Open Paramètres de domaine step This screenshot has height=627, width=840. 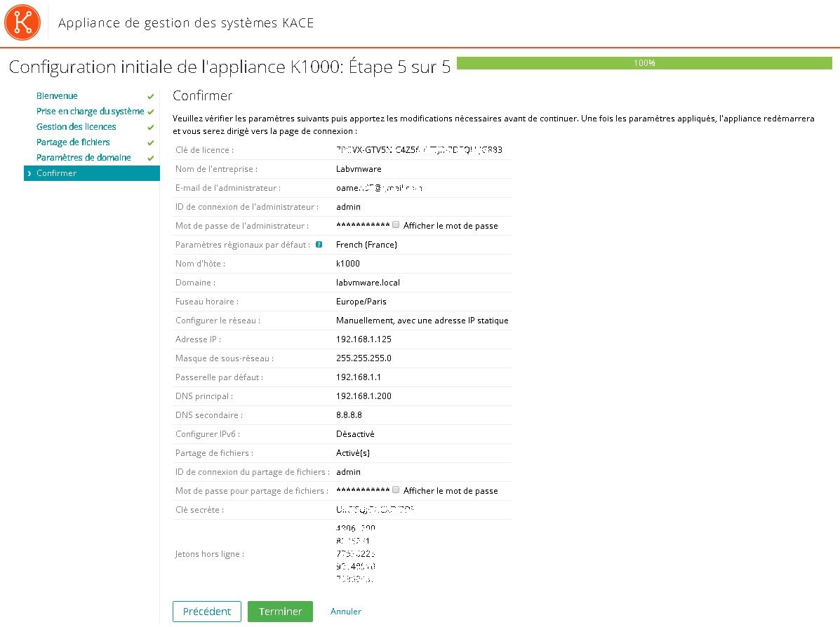(84, 157)
